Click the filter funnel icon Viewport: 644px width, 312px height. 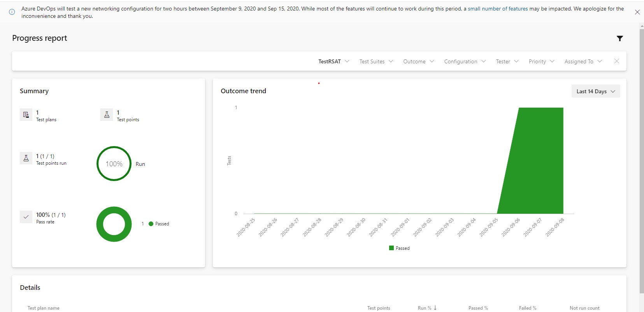[x=620, y=38]
